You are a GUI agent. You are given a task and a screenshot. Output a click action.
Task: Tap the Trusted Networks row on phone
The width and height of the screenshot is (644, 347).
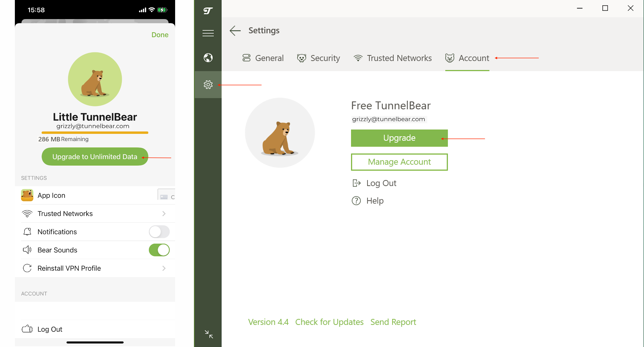pos(95,214)
